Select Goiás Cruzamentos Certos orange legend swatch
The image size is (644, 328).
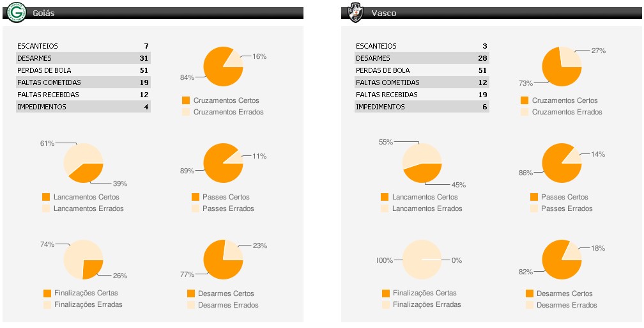point(186,100)
